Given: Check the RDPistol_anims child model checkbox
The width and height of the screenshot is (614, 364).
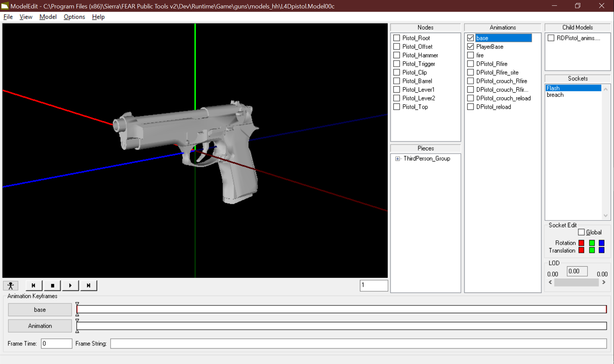Looking at the screenshot, I should (x=551, y=38).
